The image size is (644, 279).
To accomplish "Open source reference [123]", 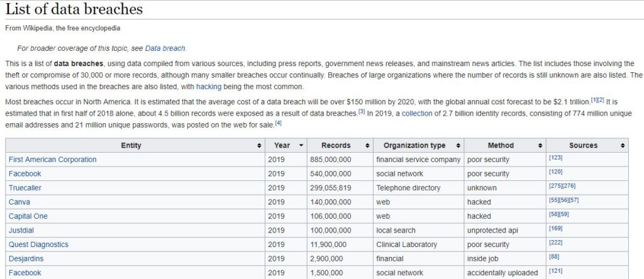I will (556, 158).
